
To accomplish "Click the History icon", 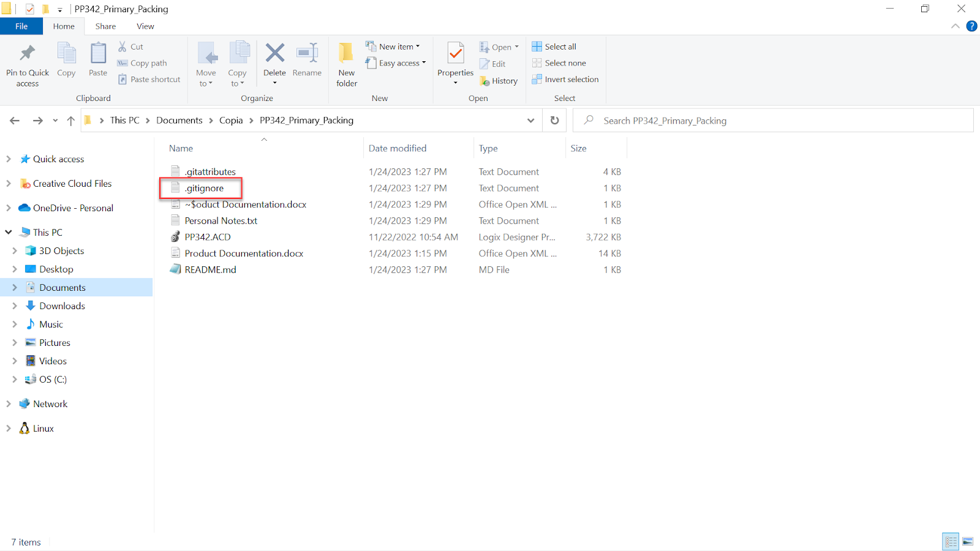I will pos(499,80).
